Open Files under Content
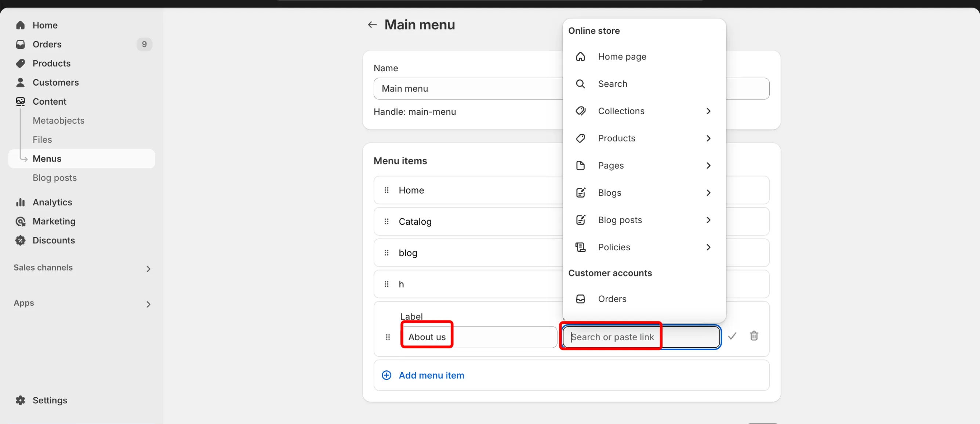The width and height of the screenshot is (980, 424). [42, 139]
